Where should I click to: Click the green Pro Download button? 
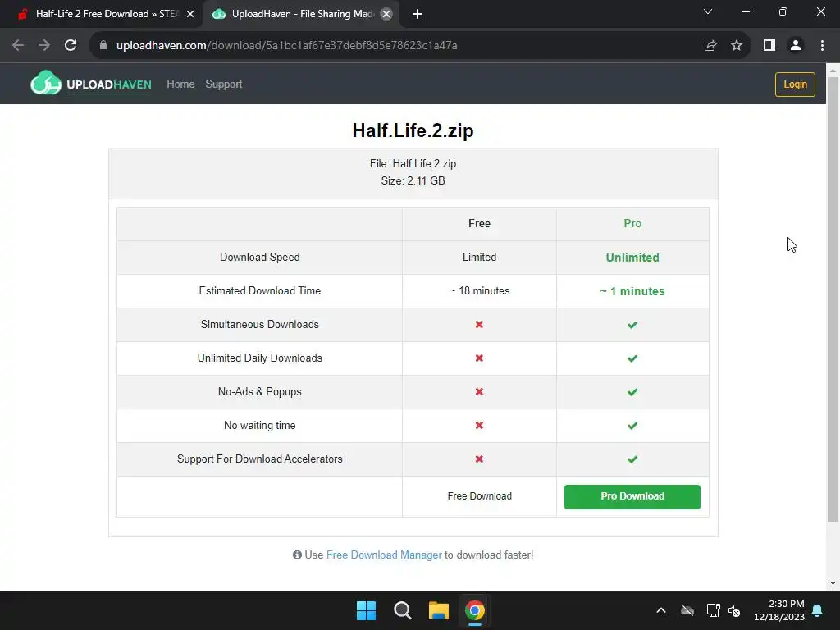pos(632,496)
